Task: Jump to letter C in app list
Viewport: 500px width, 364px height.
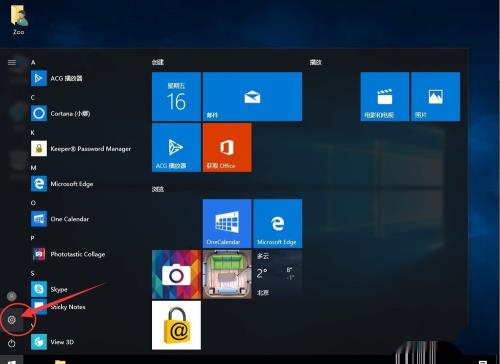Action: [33, 97]
